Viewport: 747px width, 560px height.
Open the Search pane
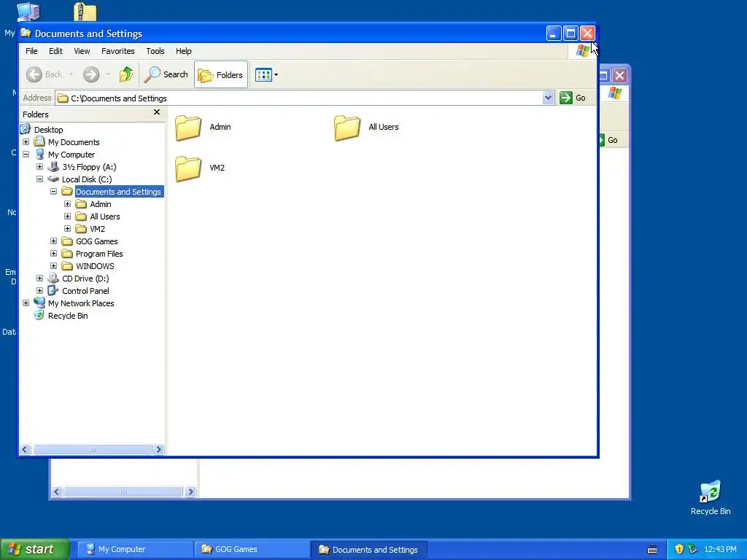tap(166, 74)
